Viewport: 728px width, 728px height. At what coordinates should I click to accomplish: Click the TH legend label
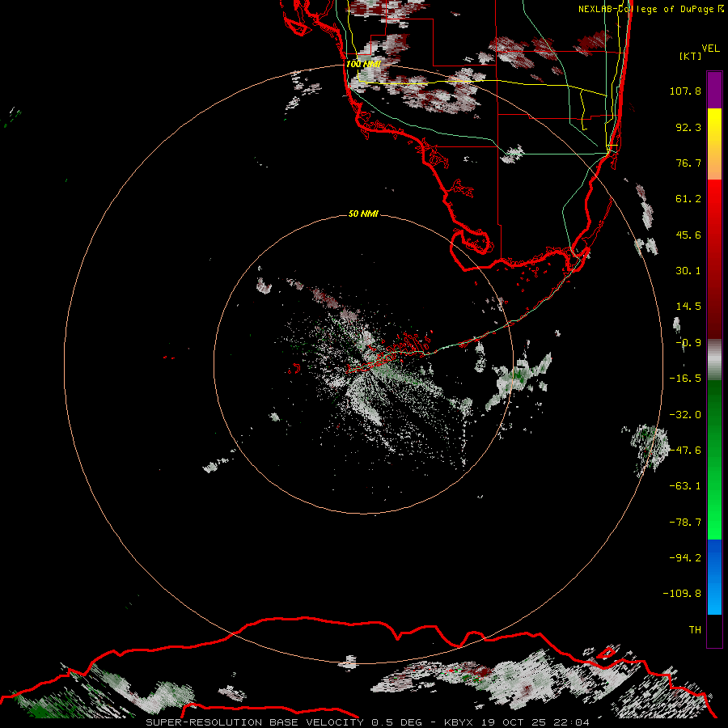click(x=695, y=629)
